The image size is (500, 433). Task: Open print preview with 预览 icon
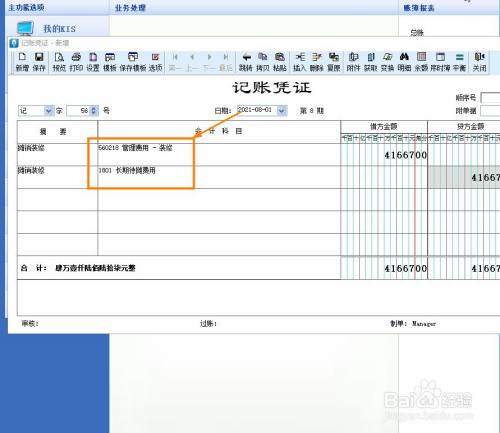tap(59, 62)
